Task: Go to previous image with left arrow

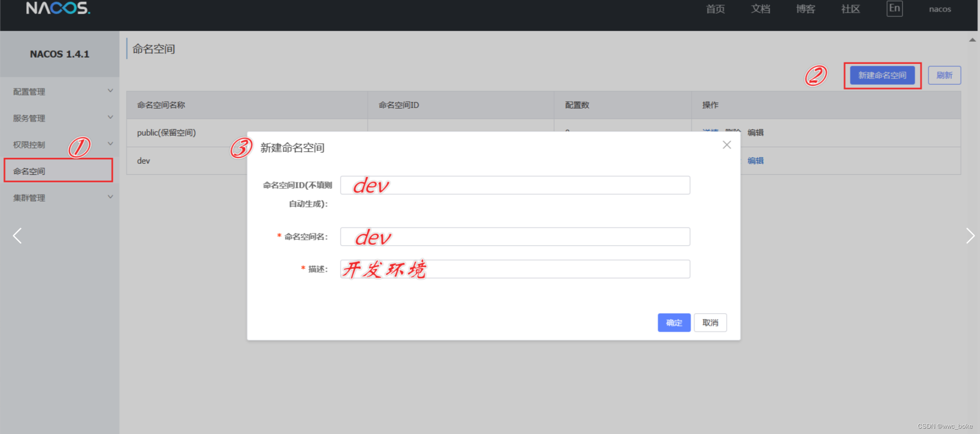Action: [x=17, y=236]
